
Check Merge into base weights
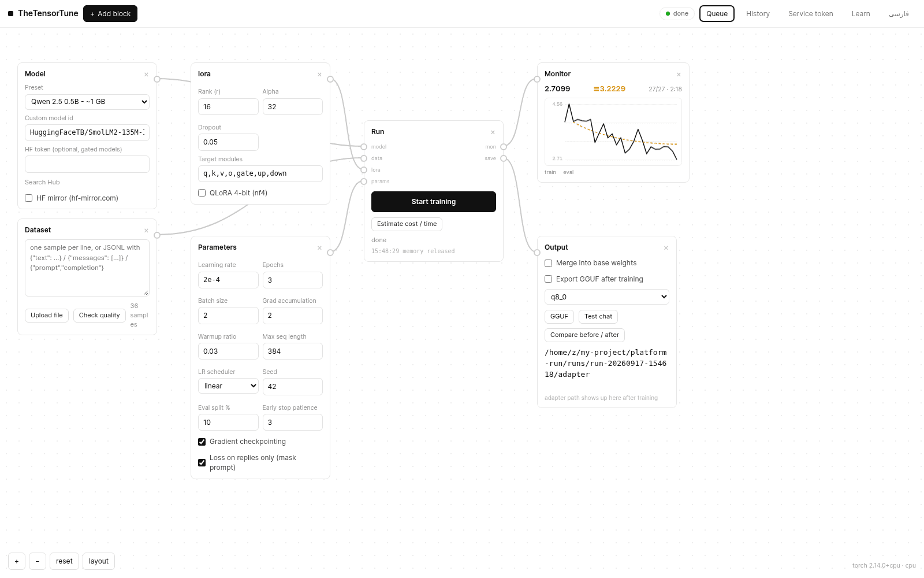point(549,263)
